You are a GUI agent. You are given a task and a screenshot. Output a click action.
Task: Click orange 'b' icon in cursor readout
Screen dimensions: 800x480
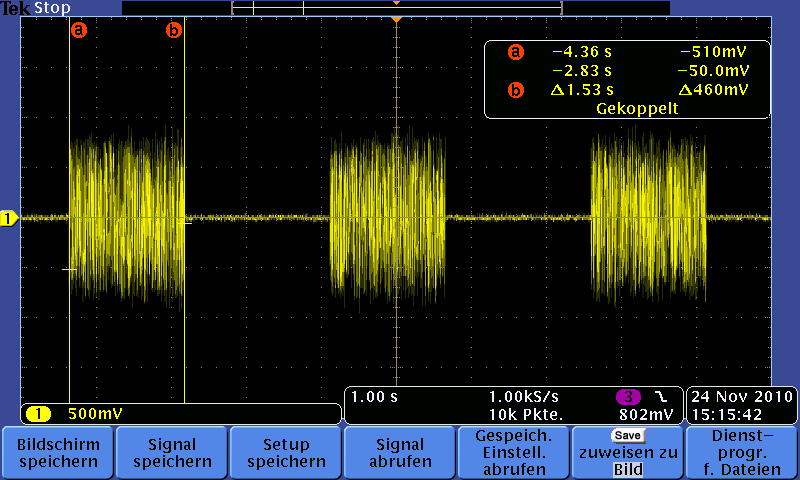[516, 90]
